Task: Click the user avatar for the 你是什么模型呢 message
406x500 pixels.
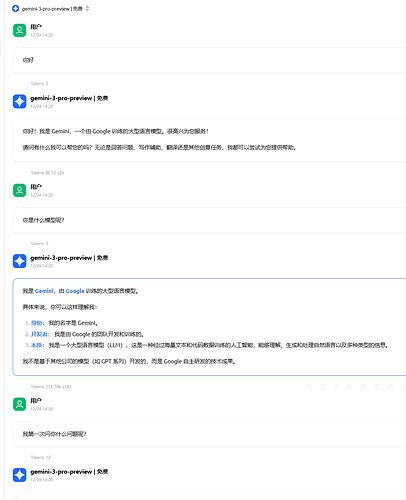Action: pos(19,190)
